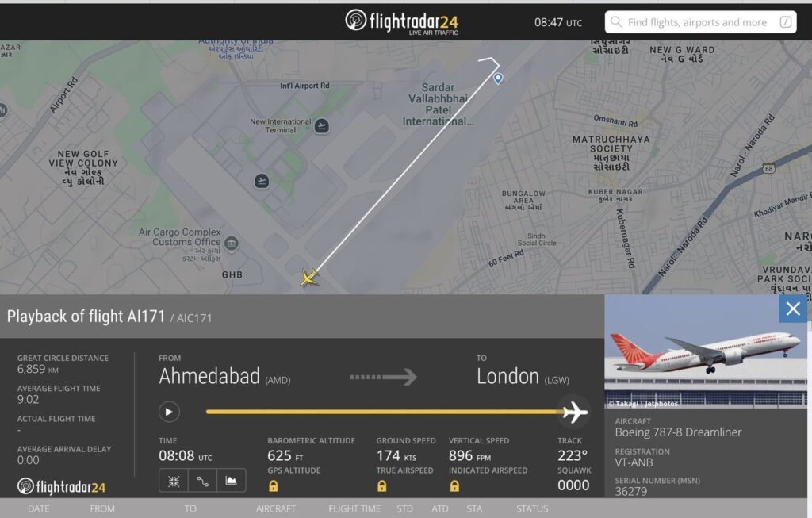Click the New International Terminal airport marker
The height and width of the screenshot is (518, 812).
pos(321,126)
